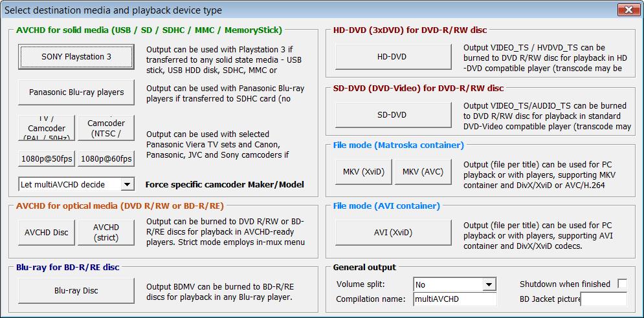Screen dimensions: 644x318
Task: Pick the 1080p@60fps output button
Action: (x=106, y=159)
